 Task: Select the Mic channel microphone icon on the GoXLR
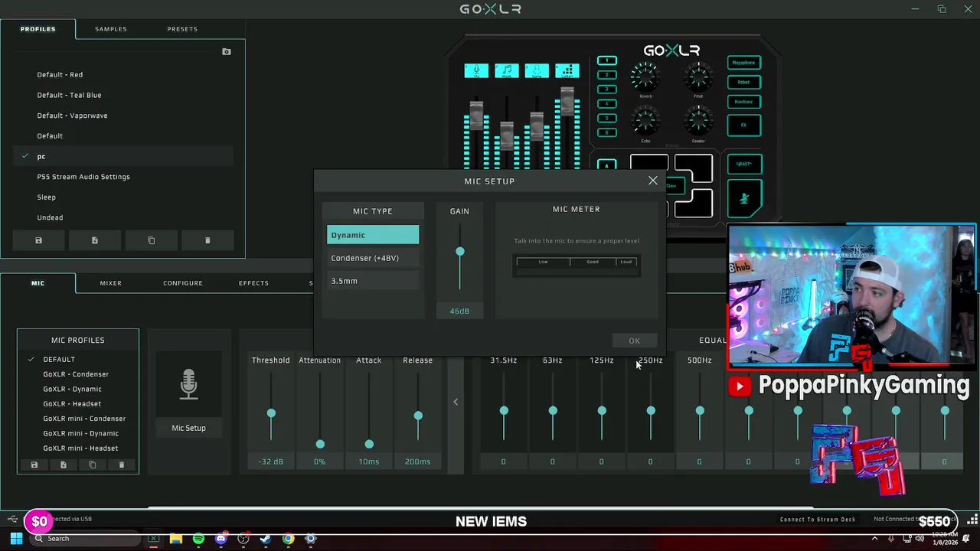point(476,70)
